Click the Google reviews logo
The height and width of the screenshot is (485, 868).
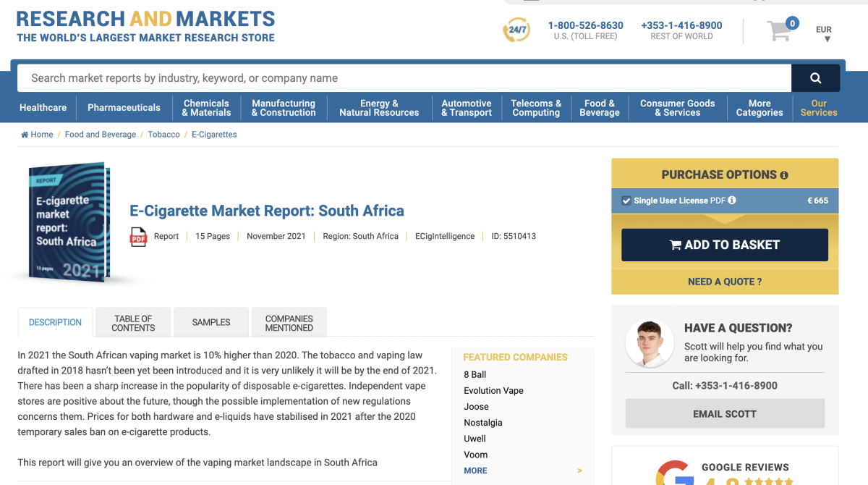672,473
